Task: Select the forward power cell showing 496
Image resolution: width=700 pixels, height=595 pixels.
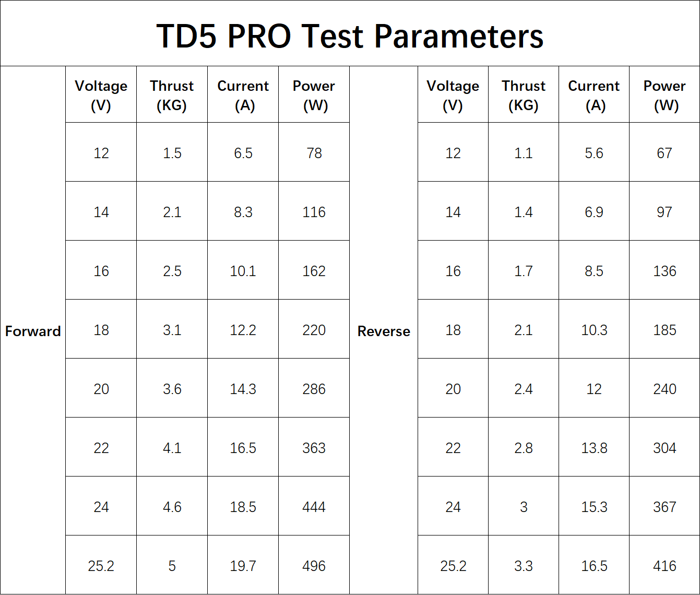Action: click(x=314, y=566)
